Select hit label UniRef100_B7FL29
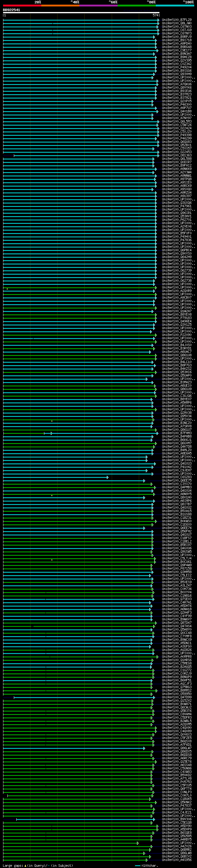The image size is (197, 868). coord(176,20)
